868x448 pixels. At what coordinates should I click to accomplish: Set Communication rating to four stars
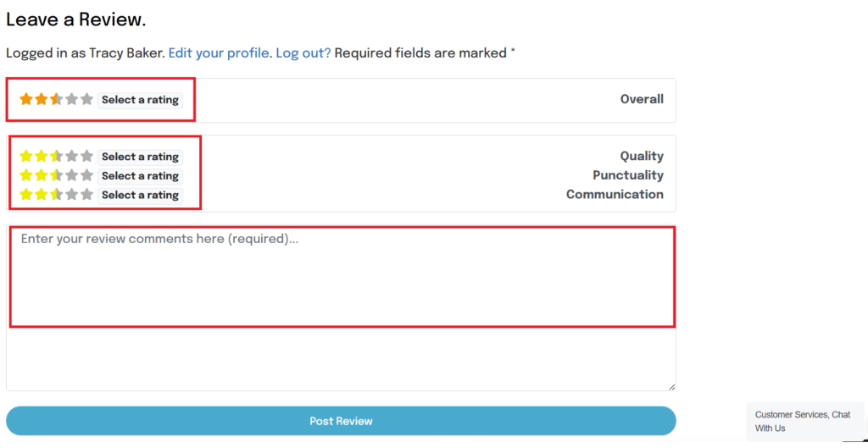(x=71, y=195)
